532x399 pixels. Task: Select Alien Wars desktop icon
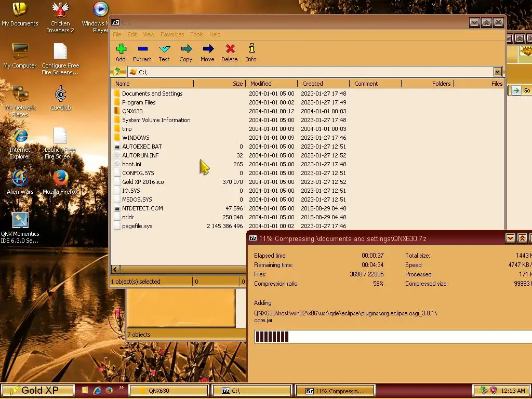(20, 182)
